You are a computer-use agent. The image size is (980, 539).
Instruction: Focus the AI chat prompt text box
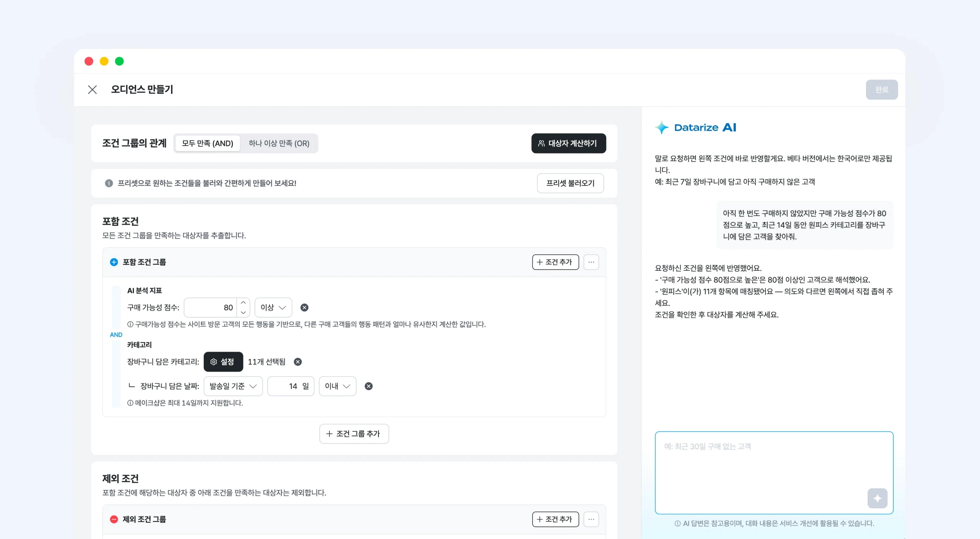coord(774,472)
